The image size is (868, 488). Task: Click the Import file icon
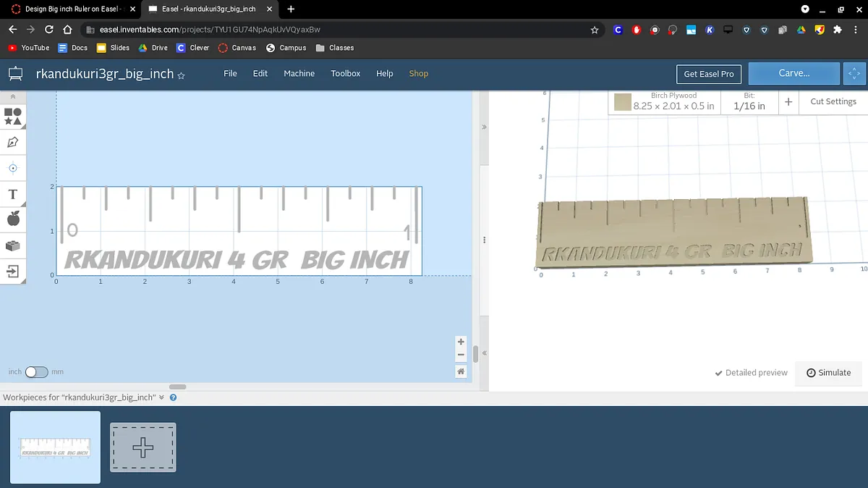(x=13, y=272)
